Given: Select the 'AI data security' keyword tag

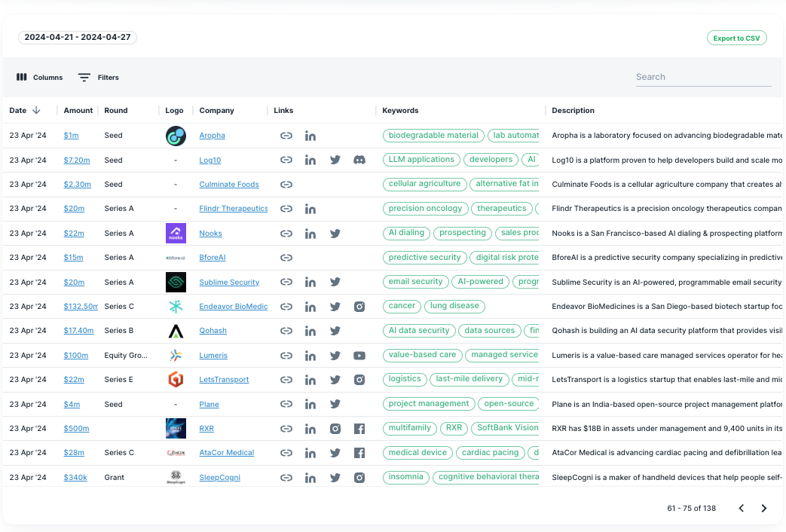Looking at the screenshot, I should pos(419,331).
